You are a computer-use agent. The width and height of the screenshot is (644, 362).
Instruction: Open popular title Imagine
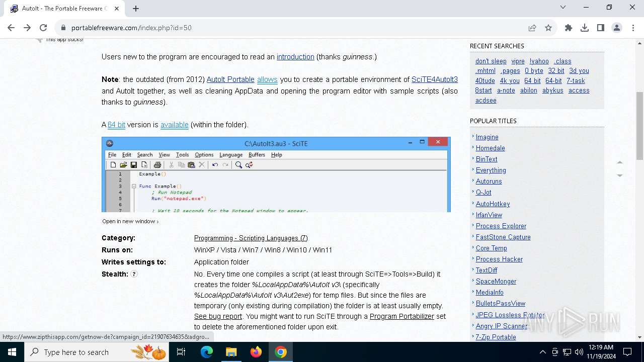(487, 137)
